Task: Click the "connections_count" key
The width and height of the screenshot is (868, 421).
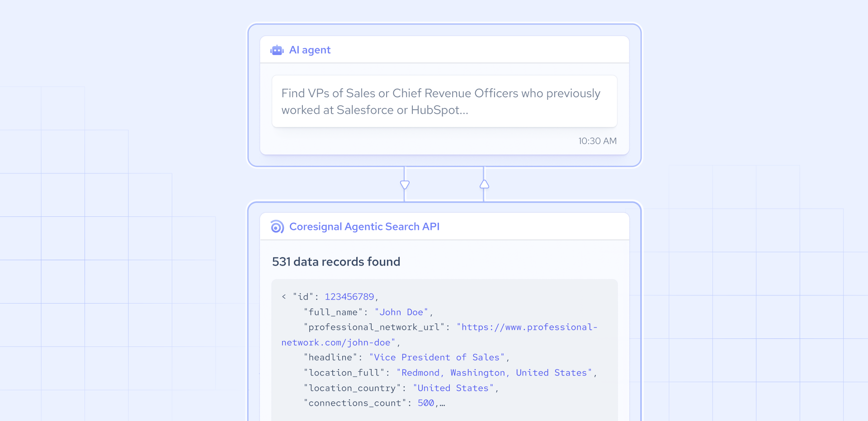Action: [x=355, y=403]
